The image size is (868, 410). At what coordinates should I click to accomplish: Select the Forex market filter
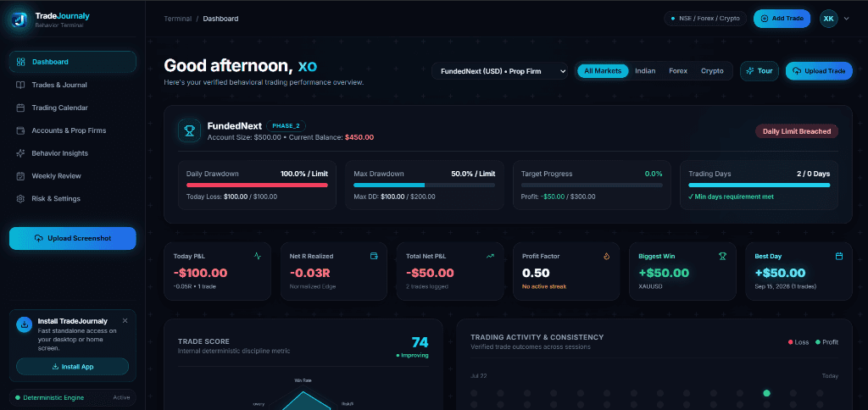(x=677, y=71)
